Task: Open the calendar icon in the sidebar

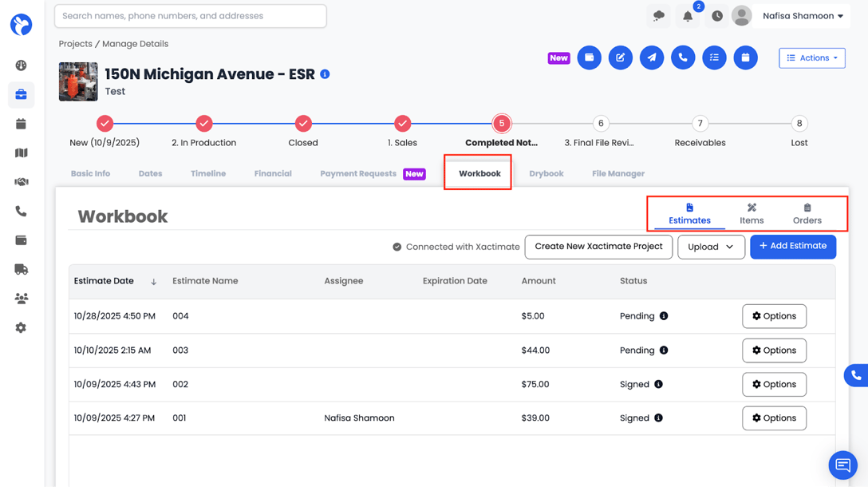Action: (x=21, y=124)
